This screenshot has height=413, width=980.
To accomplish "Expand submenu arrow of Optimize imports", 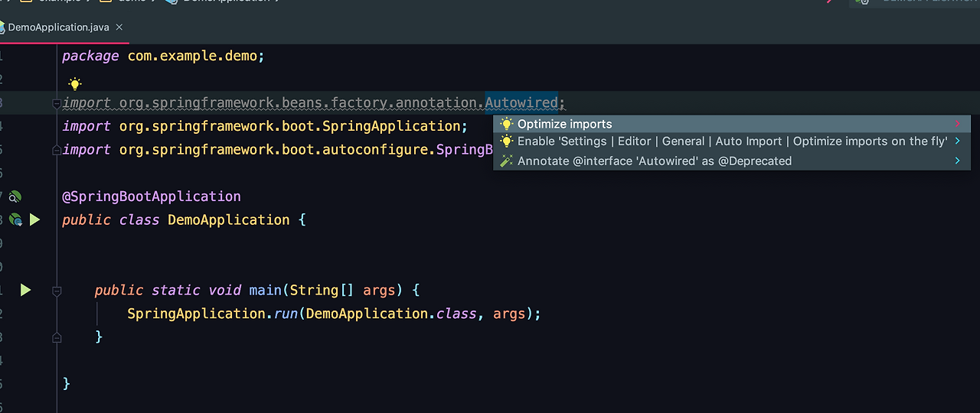I will click(x=958, y=124).
